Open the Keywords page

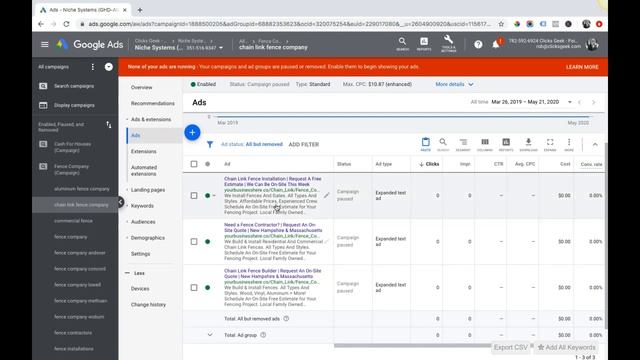[x=142, y=206]
